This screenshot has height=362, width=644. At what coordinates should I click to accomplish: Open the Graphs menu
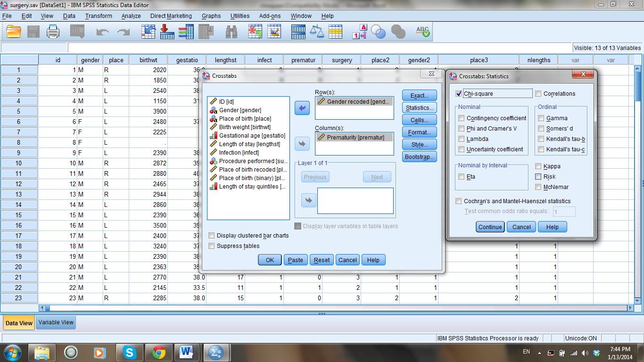[211, 16]
